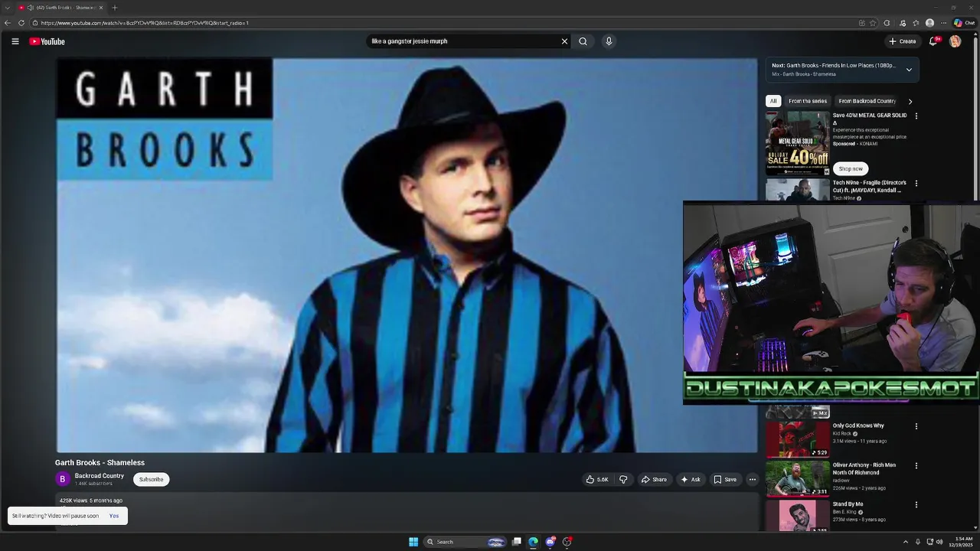Open options for Only God Knows Why
The width and height of the screenshot is (980, 551).
pos(916,426)
